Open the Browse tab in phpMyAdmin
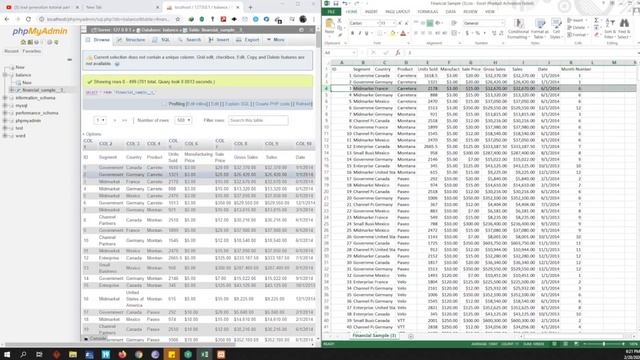Image resolution: width=640 pixels, height=360 pixels. pyautogui.click(x=98, y=40)
